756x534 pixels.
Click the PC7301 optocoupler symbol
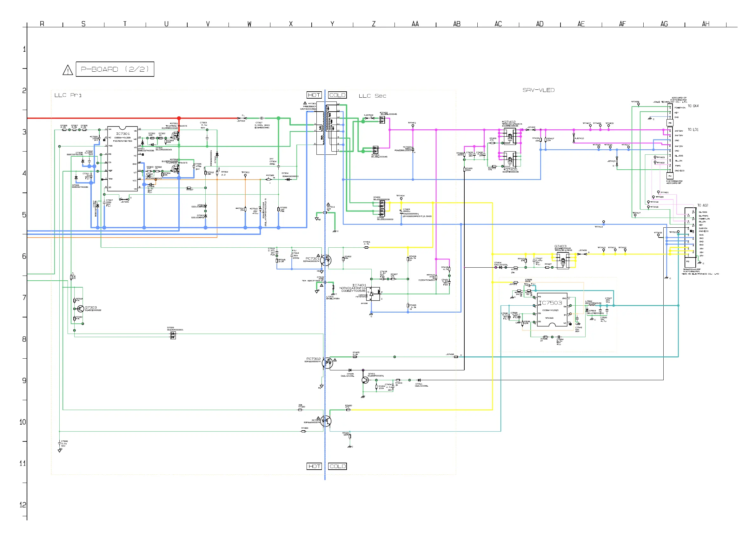pos(326,260)
